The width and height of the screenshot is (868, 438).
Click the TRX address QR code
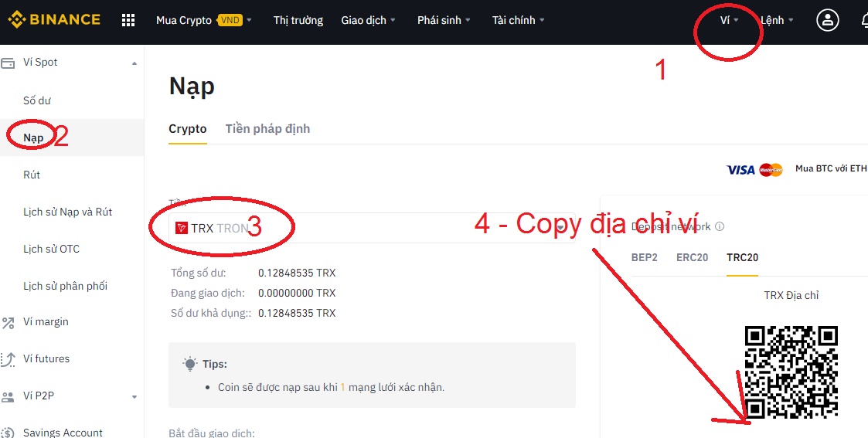(791, 372)
